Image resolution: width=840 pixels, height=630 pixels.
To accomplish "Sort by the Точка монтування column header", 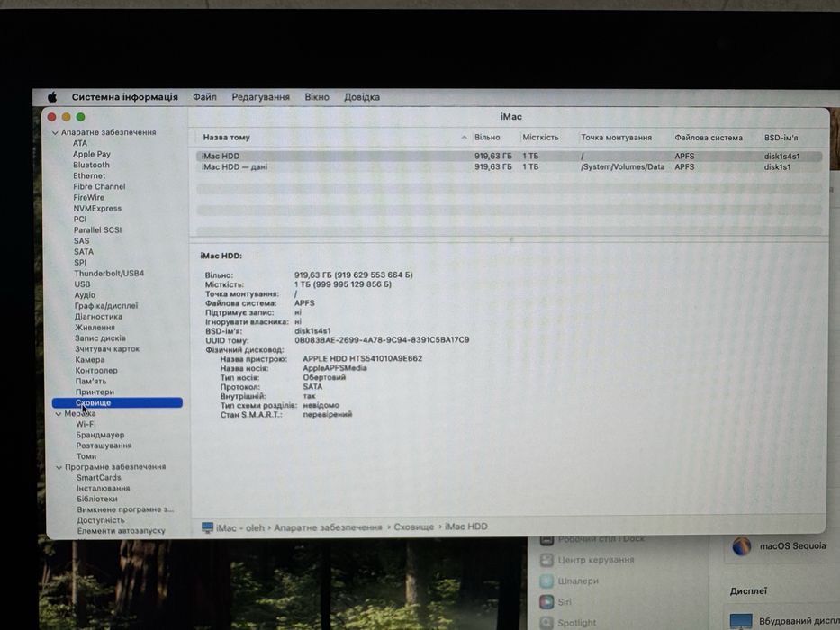I will (x=617, y=138).
